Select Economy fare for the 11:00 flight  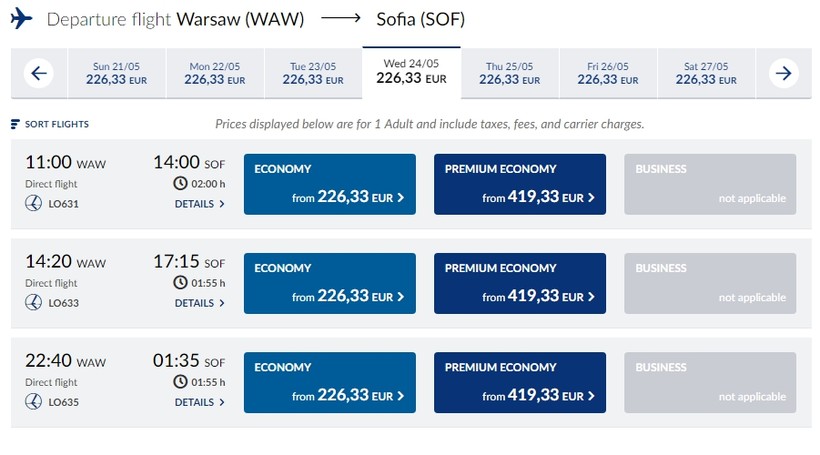329,184
